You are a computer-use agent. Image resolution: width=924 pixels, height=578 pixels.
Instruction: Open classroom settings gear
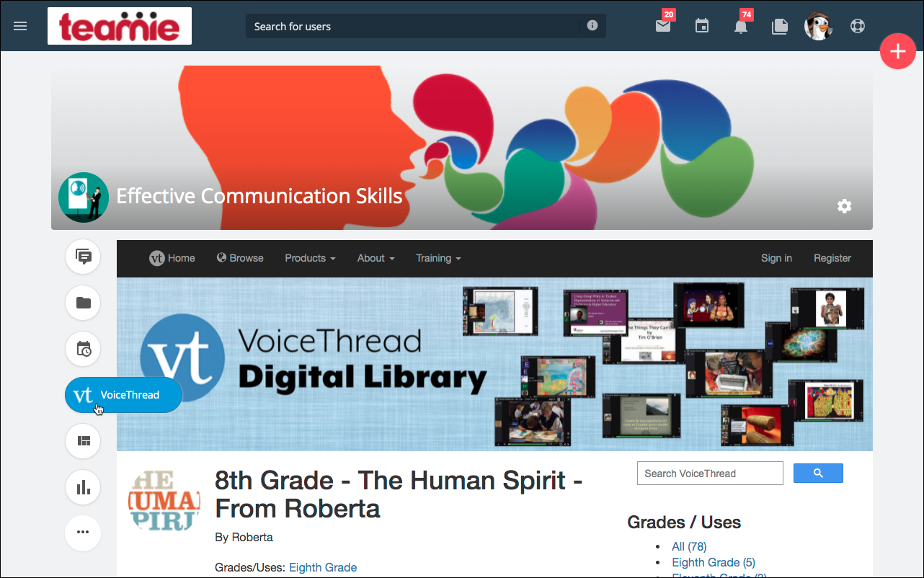tap(845, 206)
